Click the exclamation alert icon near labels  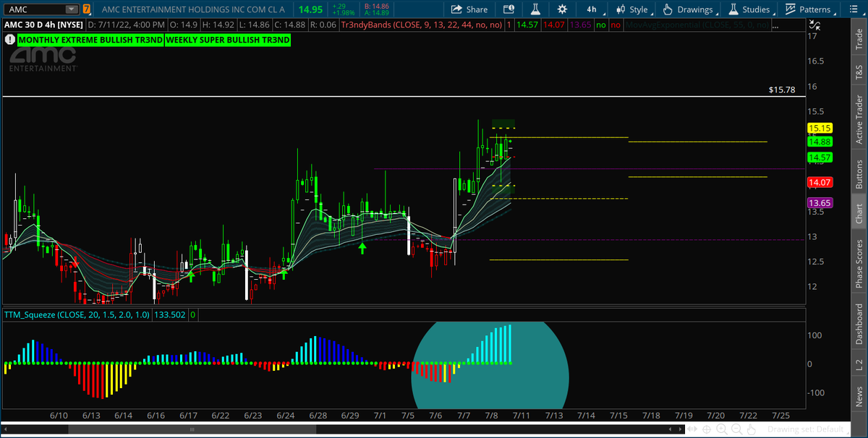(9, 40)
